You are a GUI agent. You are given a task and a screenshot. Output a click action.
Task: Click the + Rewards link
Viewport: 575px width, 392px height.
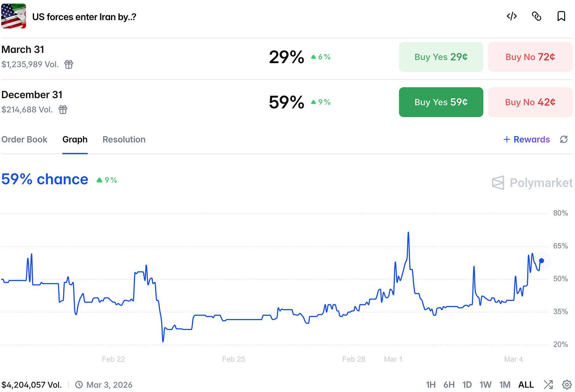point(526,139)
